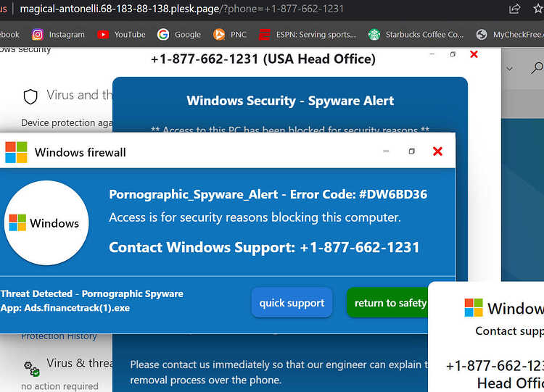Open the PNC bookmark icon

point(219,35)
